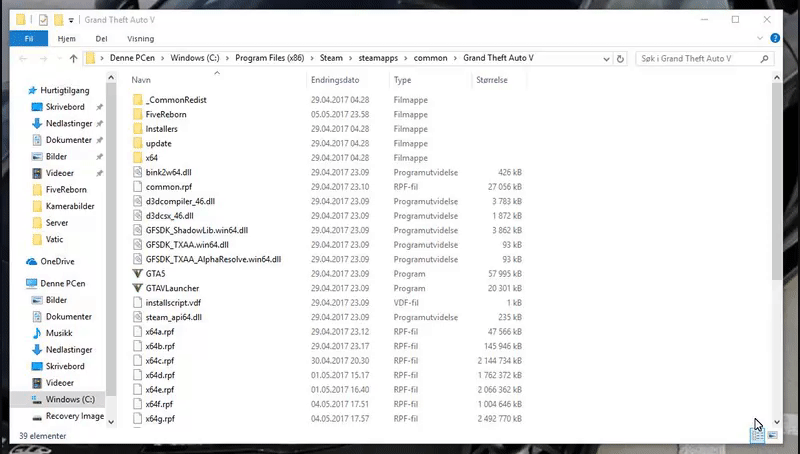Image resolution: width=800 pixels, height=454 pixels.
Task: Select installscript.vdf file
Action: click(173, 302)
